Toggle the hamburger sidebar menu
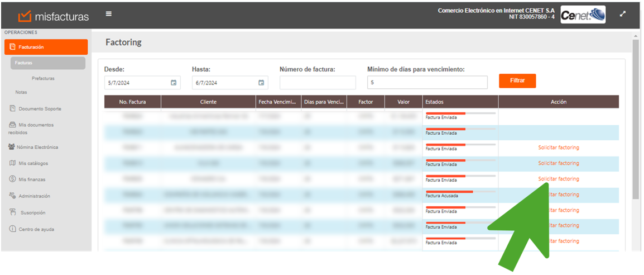This screenshot has width=644, height=275. pyautogui.click(x=108, y=13)
